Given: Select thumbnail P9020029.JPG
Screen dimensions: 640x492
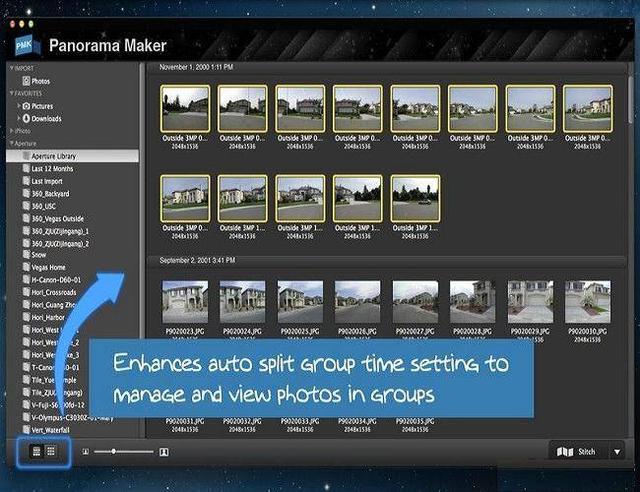Looking at the screenshot, I should click(530, 302).
